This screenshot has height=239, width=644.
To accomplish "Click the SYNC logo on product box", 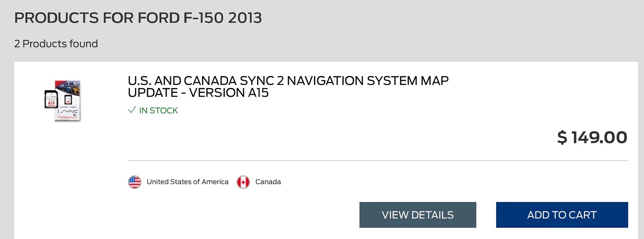I will pyautogui.click(x=69, y=111).
